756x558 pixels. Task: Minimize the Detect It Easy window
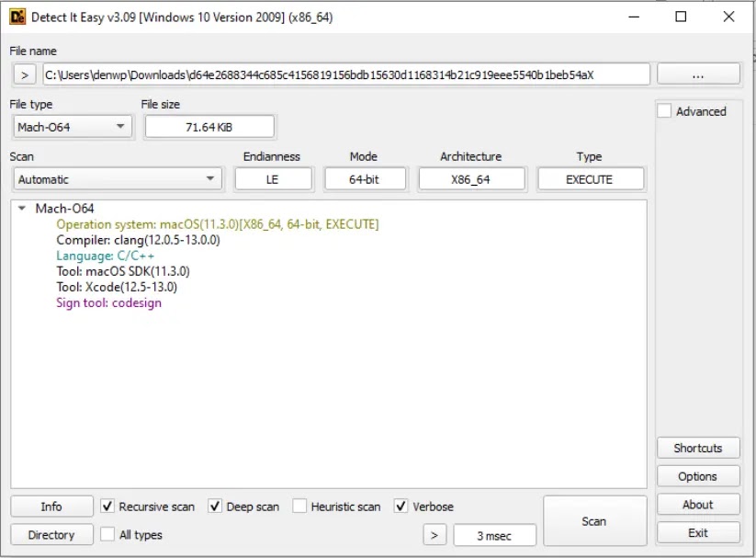[x=634, y=17]
